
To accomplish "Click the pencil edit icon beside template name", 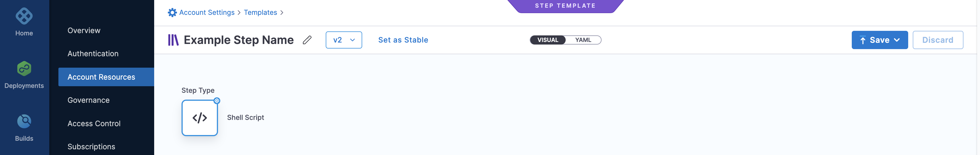I will click(307, 40).
